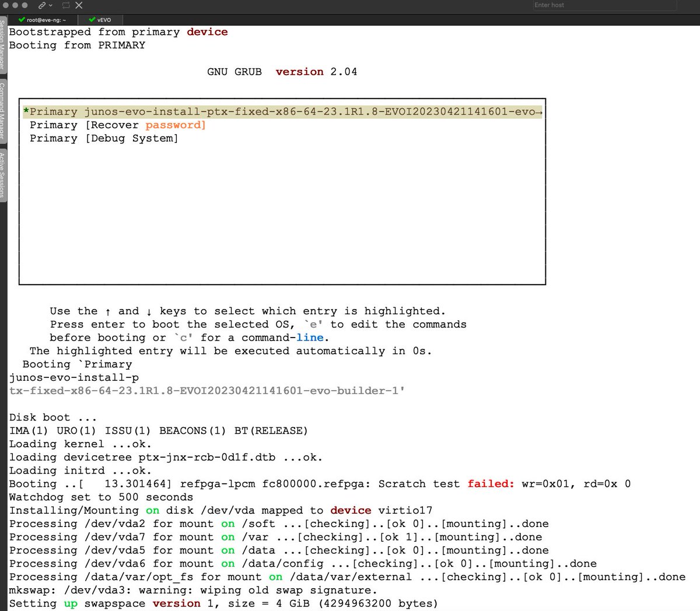Viewport: 700px width, 611px height.
Task: Select the Primary [Recover password] entry
Action: 118,125
